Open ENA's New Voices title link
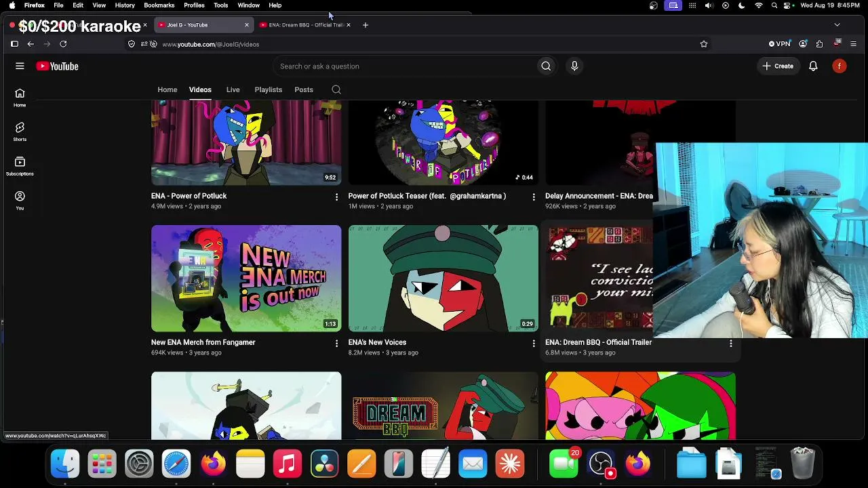 point(377,342)
